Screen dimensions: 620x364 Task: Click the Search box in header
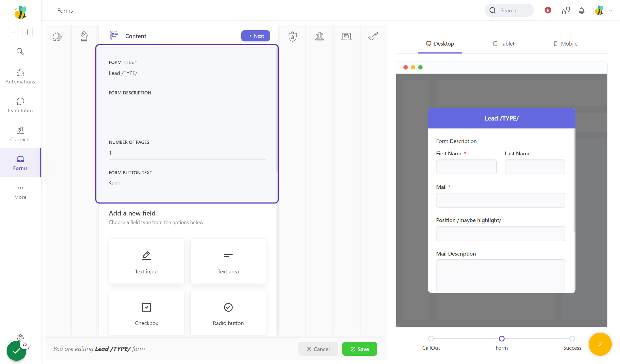tap(509, 10)
